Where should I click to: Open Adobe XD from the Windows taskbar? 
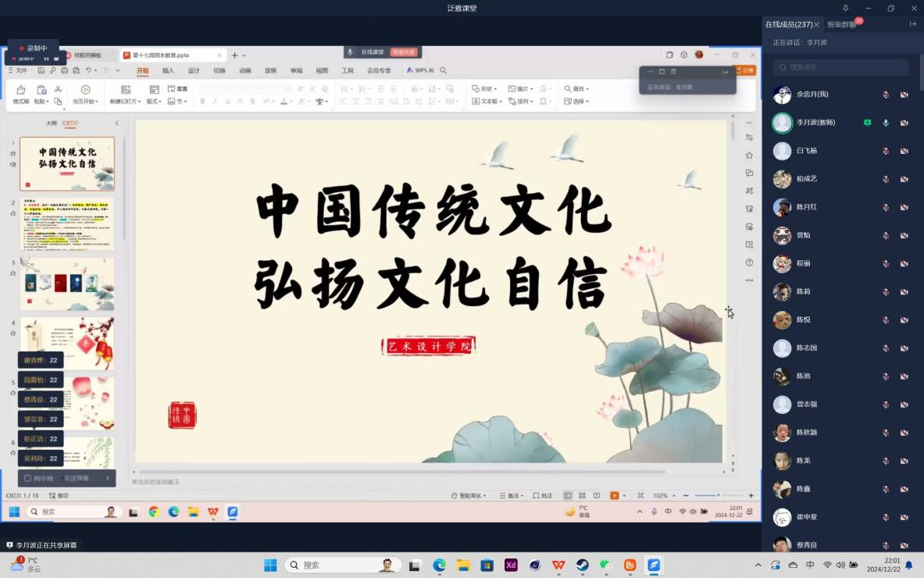point(511,565)
